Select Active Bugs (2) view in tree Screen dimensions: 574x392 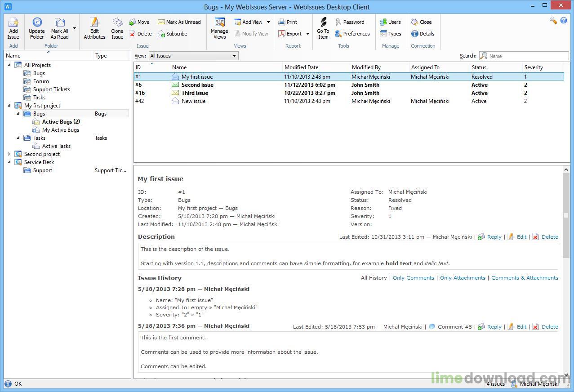[x=61, y=122]
